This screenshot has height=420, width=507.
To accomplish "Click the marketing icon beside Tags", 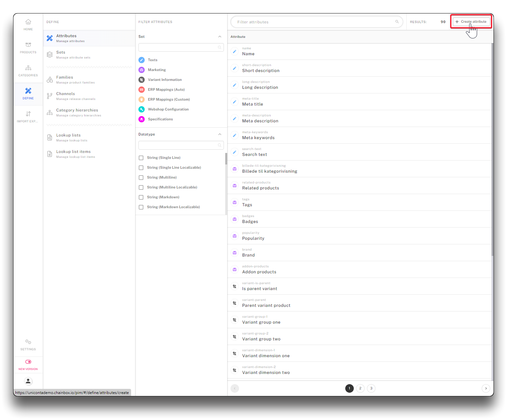I will (x=235, y=202).
